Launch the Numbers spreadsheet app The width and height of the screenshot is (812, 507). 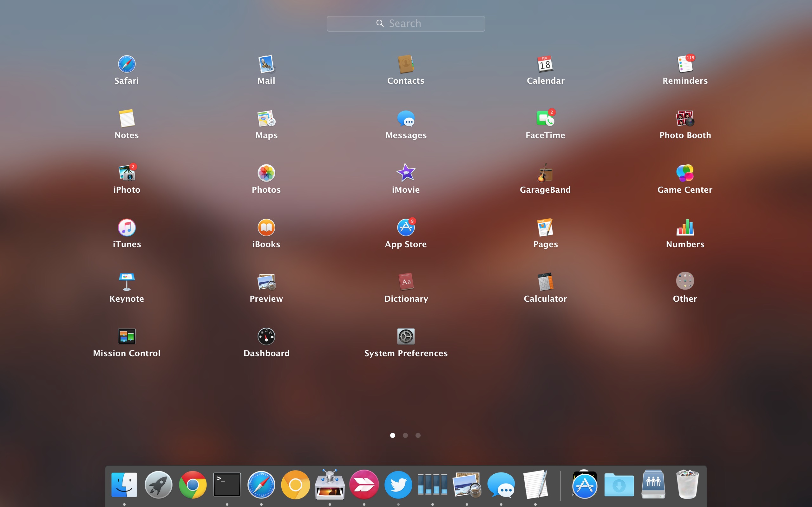pyautogui.click(x=685, y=227)
